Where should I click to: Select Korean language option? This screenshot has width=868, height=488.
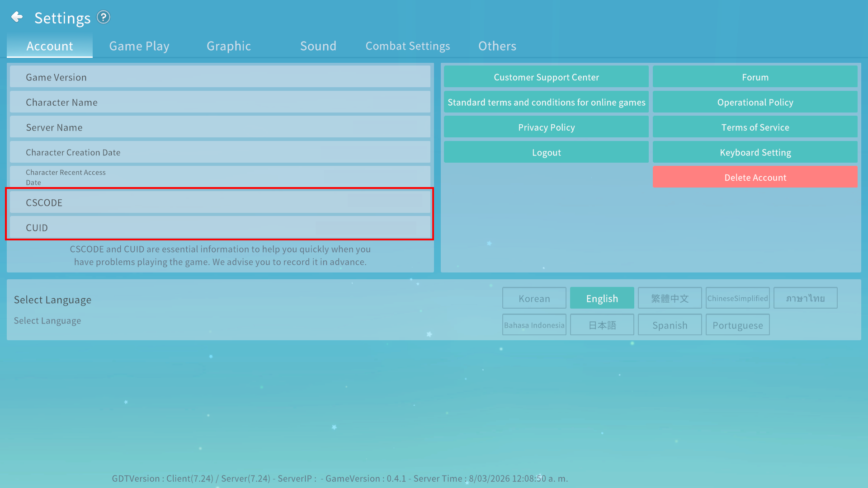[x=534, y=298]
